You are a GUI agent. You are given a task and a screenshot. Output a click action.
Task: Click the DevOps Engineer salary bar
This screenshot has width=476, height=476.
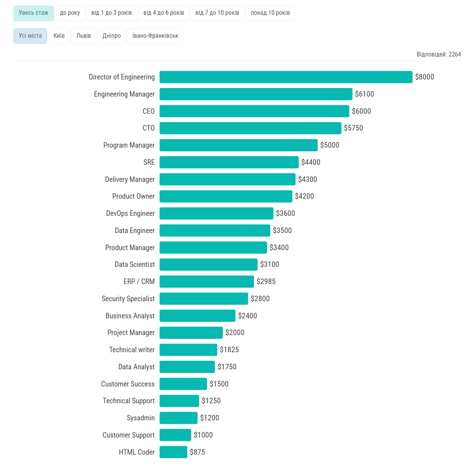click(x=216, y=213)
